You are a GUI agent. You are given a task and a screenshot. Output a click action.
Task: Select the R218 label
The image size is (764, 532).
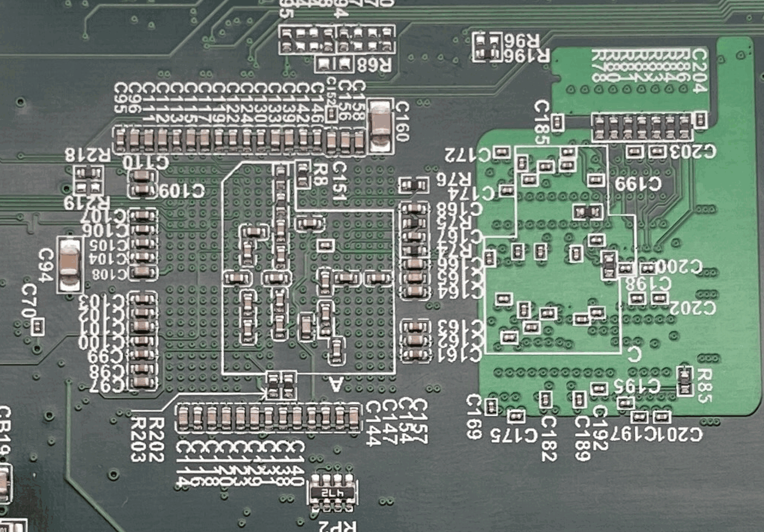(88, 155)
